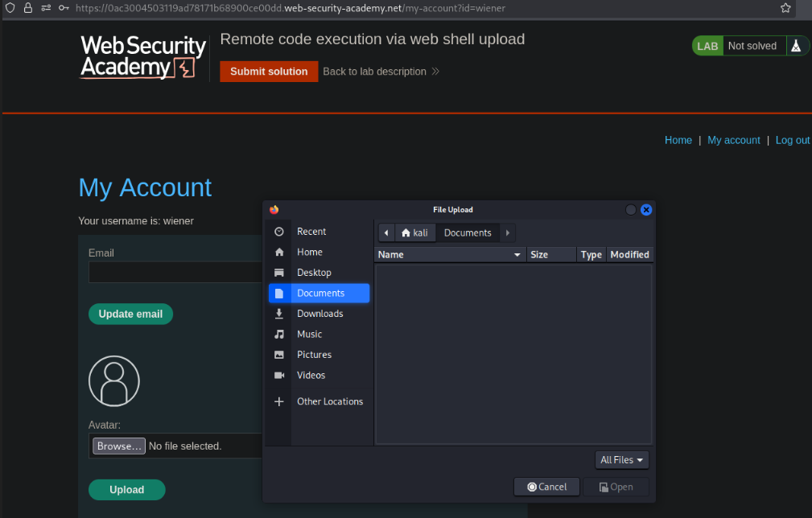Viewport: 812px width, 518px height.
Task: Click the padlock site security icon
Action: [27, 9]
